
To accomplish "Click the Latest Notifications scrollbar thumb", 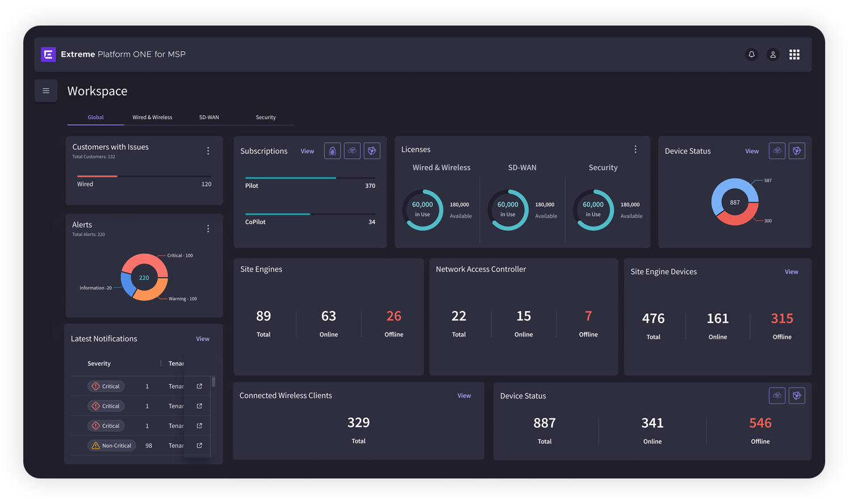I will 214,381.
